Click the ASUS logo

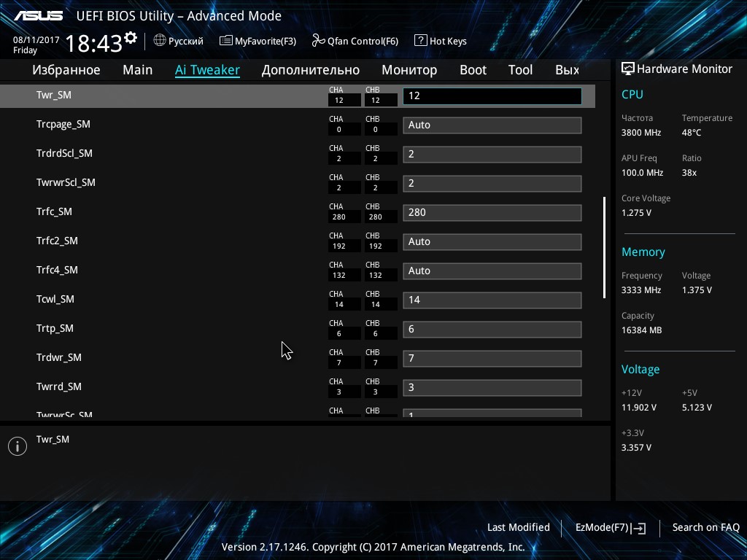38,16
